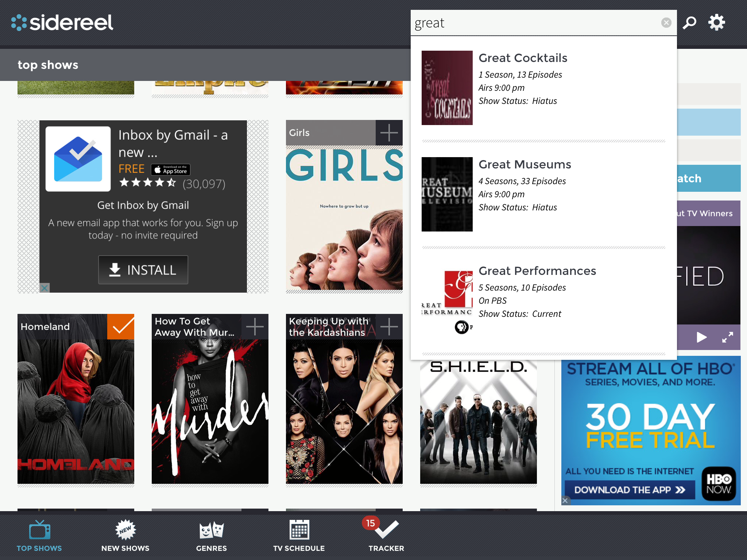Clear the search field text
The height and width of the screenshot is (560, 747).
(x=666, y=23)
